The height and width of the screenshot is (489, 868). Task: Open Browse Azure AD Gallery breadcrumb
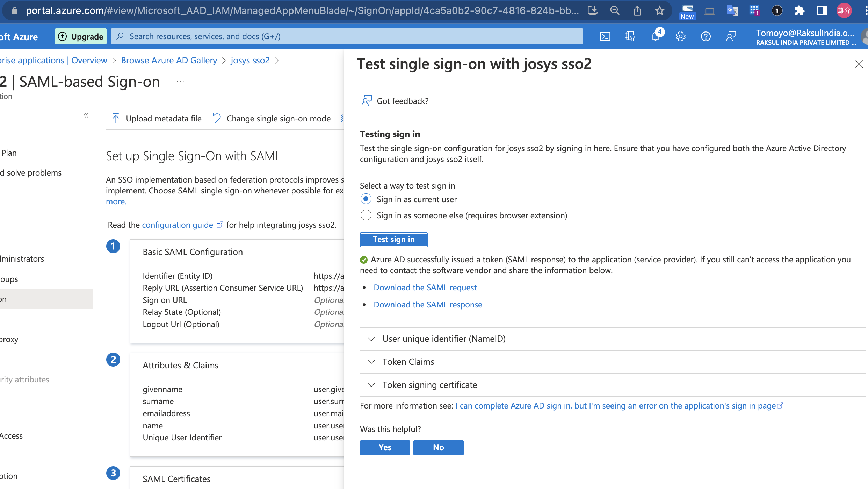(x=169, y=60)
